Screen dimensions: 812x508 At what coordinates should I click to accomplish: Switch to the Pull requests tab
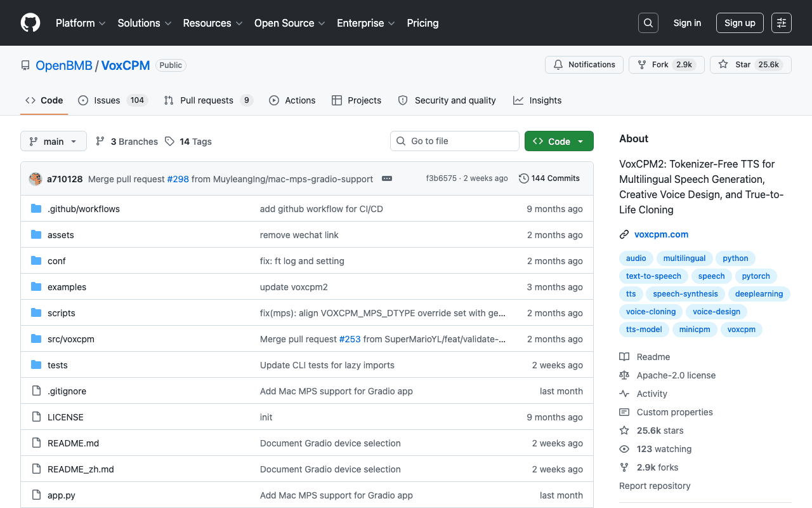(208, 100)
